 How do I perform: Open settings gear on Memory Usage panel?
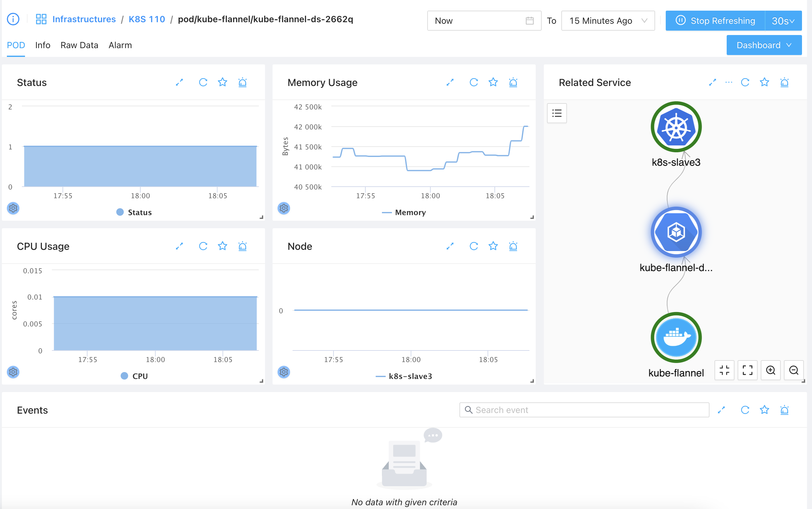[x=284, y=208]
